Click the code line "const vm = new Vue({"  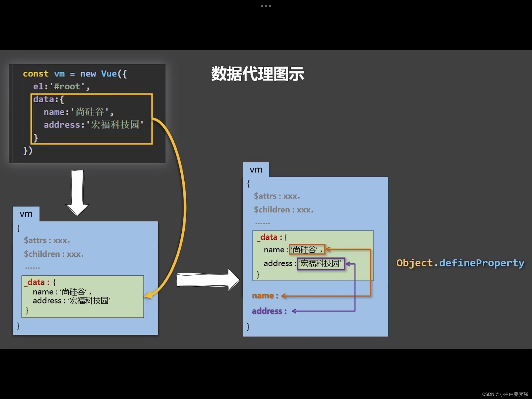click(x=75, y=74)
